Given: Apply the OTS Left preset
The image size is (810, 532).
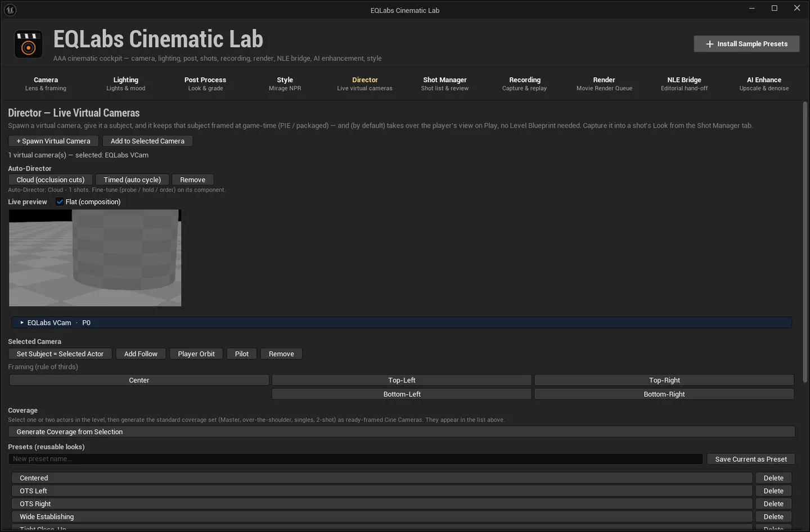Looking at the screenshot, I should coord(382,491).
